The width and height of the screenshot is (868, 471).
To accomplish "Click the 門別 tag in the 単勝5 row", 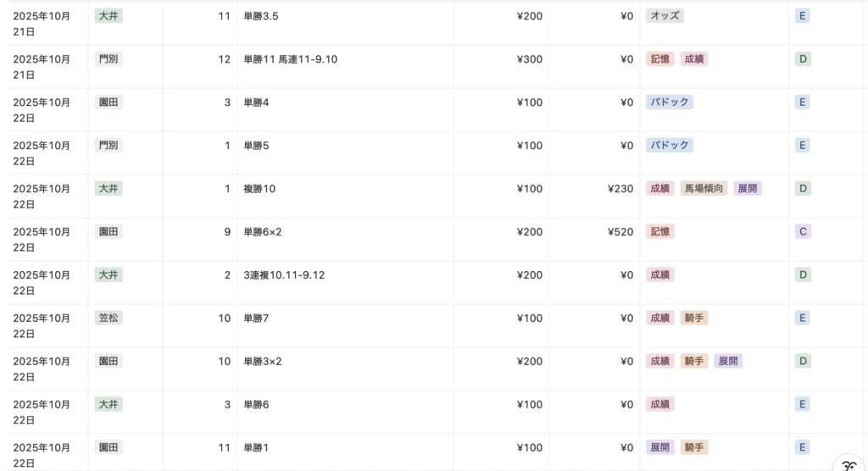I will pos(108,146).
